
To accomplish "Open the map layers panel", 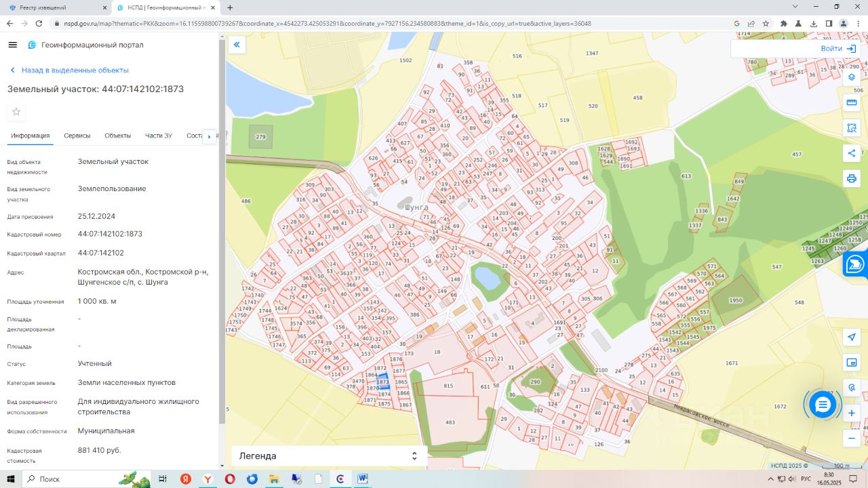I will pyautogui.click(x=852, y=77).
